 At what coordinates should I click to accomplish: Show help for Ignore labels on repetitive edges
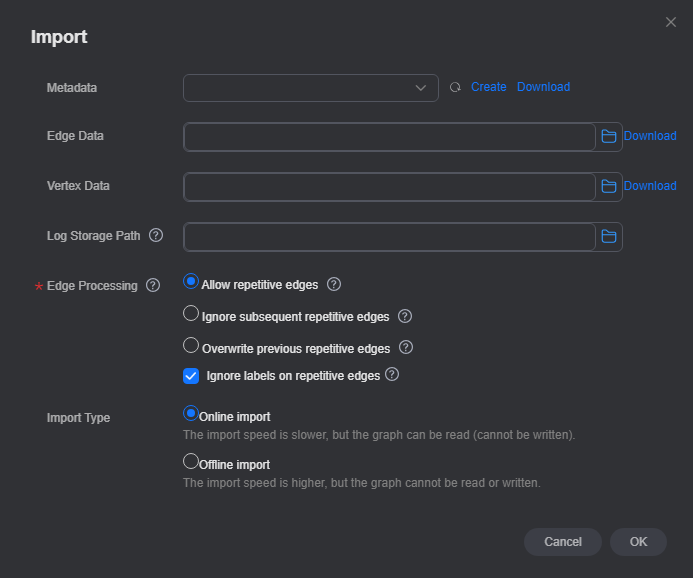(x=392, y=374)
